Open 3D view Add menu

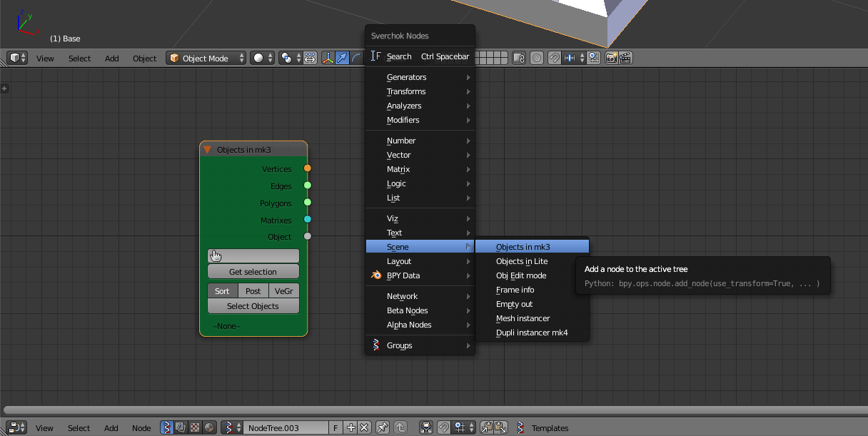point(112,59)
